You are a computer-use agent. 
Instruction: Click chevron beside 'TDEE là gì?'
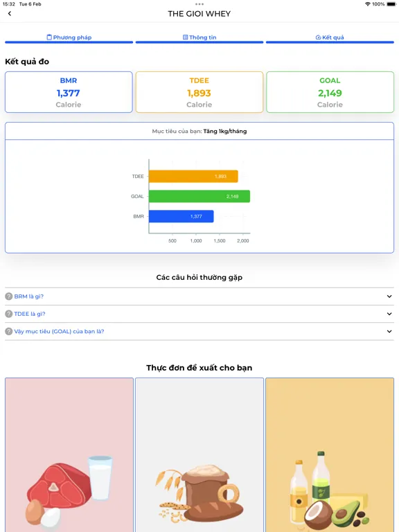[x=389, y=314]
